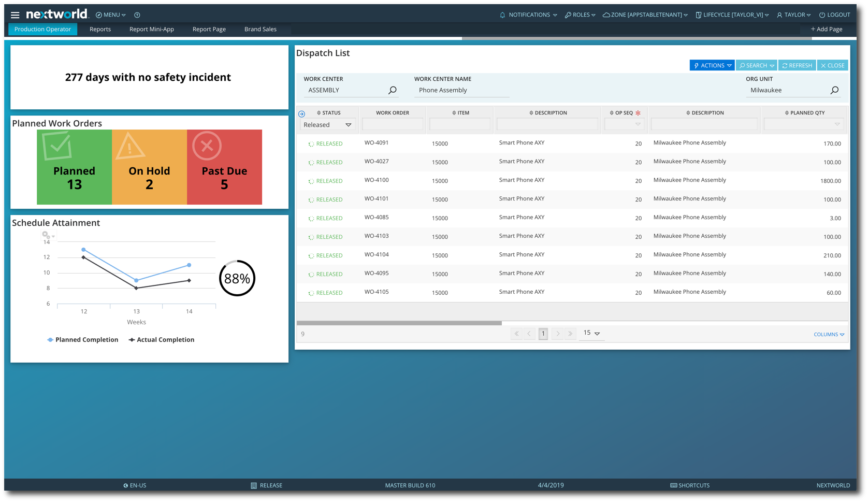Toggle the Planned Completion legend series

83,340
